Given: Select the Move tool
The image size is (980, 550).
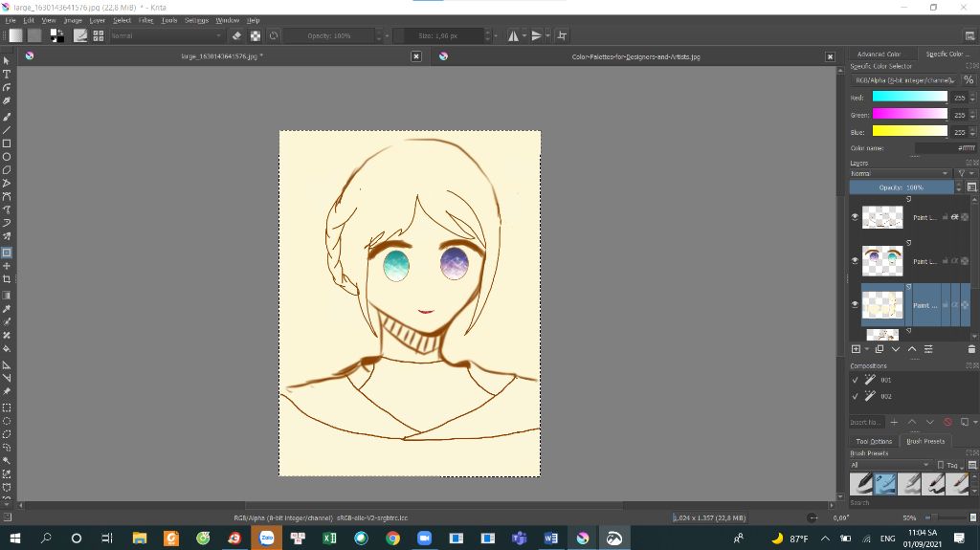Looking at the screenshot, I should pyautogui.click(x=7, y=266).
